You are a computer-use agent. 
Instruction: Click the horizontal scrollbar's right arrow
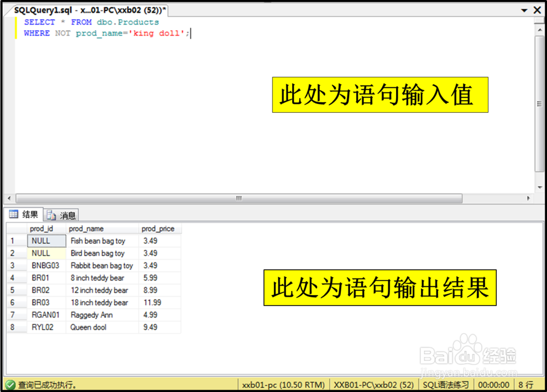pyautogui.click(x=528, y=198)
